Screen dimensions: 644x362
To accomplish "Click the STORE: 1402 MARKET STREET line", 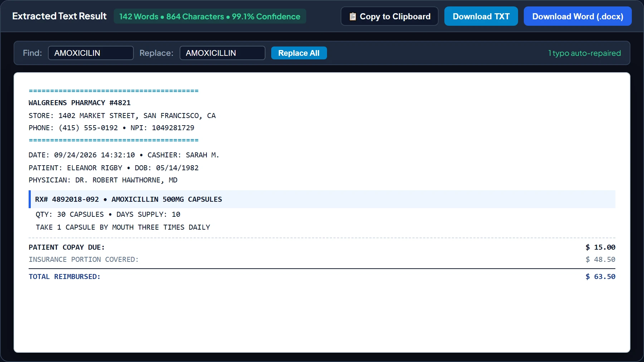I will point(122,116).
